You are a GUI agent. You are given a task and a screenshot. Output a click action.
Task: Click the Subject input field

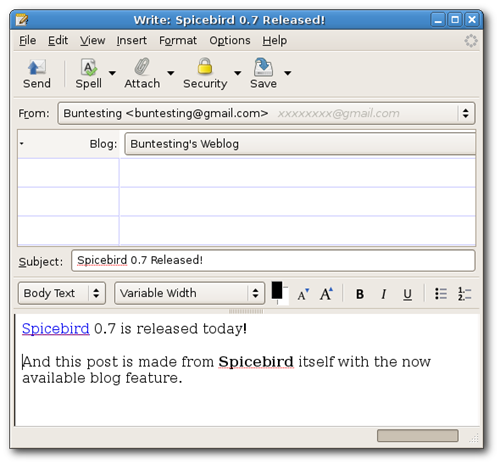click(273, 260)
